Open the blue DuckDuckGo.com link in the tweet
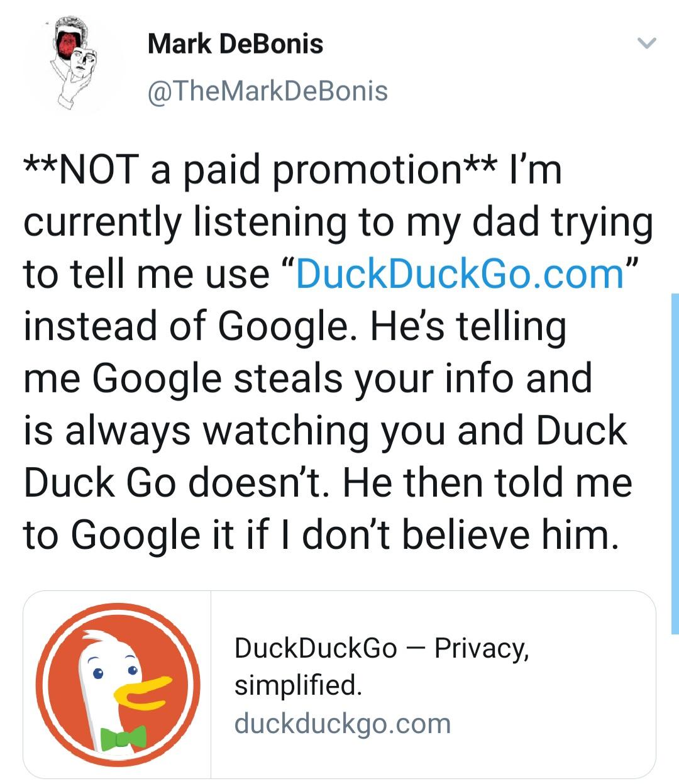The image size is (679, 784). (460, 274)
